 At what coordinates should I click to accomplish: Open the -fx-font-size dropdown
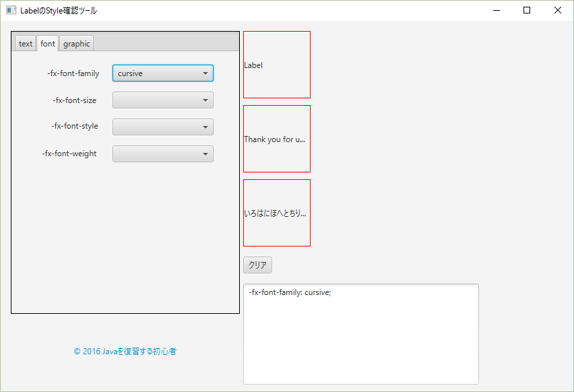(162, 100)
